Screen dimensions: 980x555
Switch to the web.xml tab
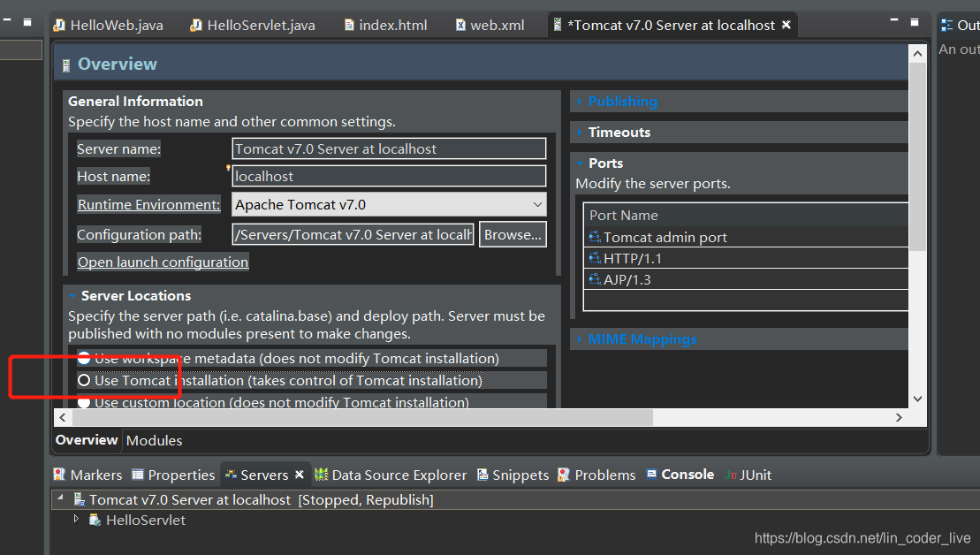pyautogui.click(x=490, y=25)
